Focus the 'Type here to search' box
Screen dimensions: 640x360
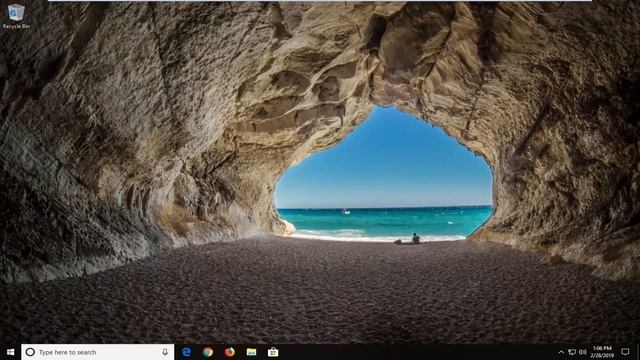[98, 352]
